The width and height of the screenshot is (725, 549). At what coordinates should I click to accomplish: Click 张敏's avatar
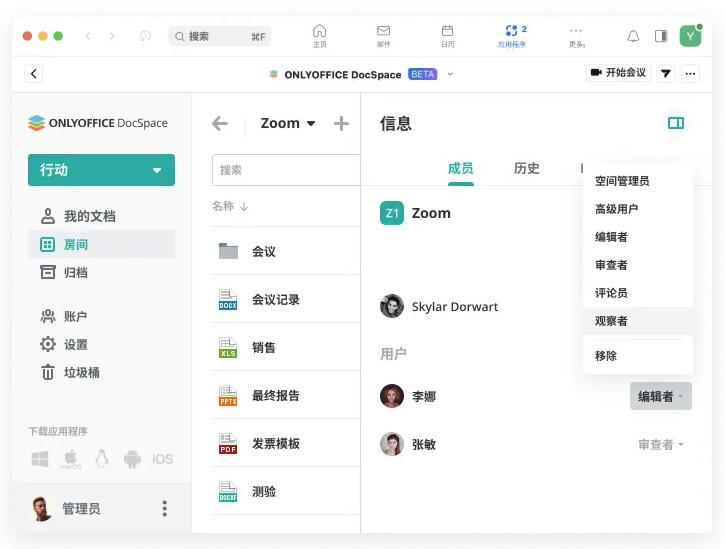pyautogui.click(x=392, y=444)
